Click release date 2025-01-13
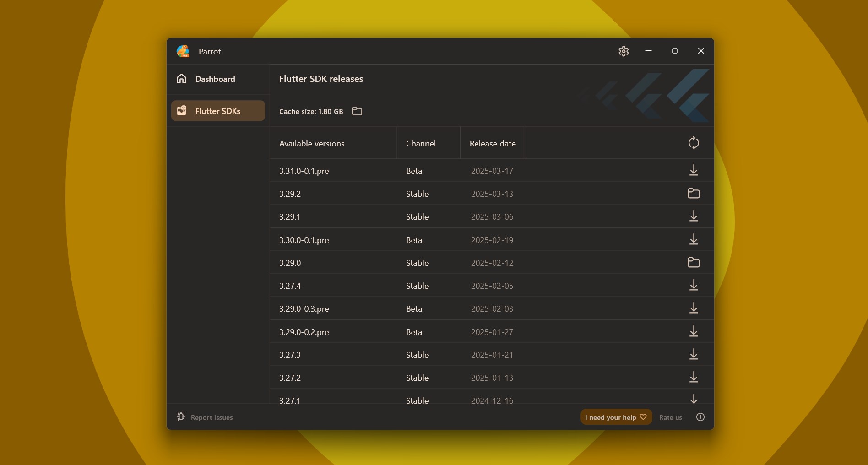The height and width of the screenshot is (465, 868). coord(492,378)
